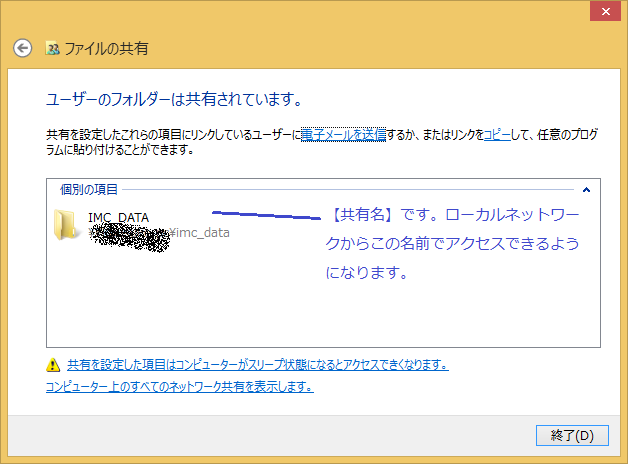This screenshot has height=464, width=628.
Task: Open the 電子メールを送信 link
Action: click(x=343, y=134)
